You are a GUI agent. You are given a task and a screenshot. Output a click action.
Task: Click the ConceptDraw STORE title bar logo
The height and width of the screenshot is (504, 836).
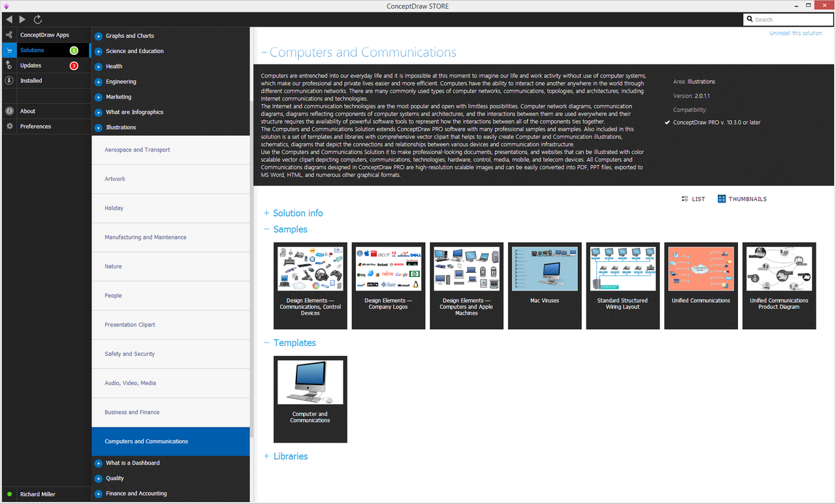click(x=6, y=6)
